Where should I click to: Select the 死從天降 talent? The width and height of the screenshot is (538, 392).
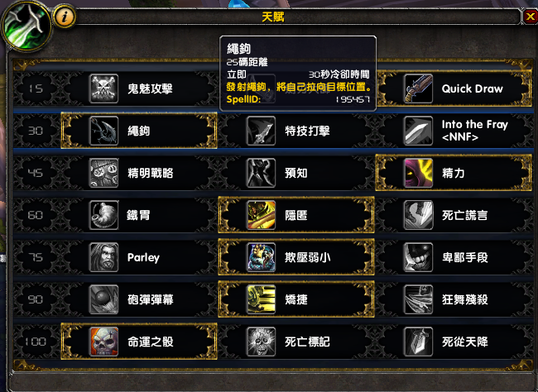click(454, 342)
